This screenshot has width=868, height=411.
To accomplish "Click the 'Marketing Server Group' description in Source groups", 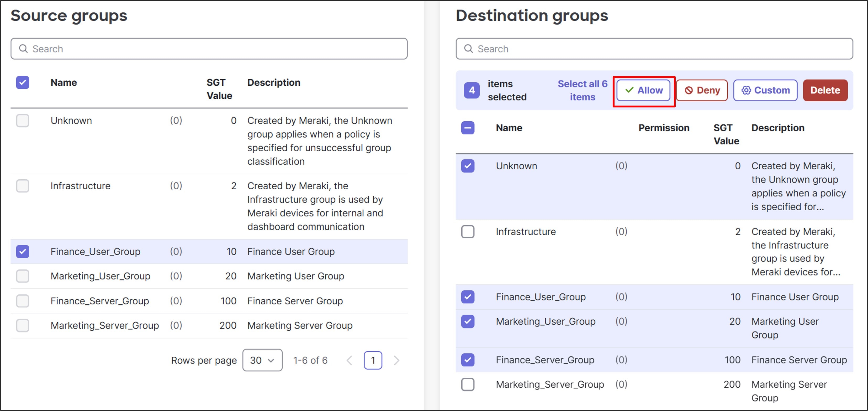I will click(300, 325).
